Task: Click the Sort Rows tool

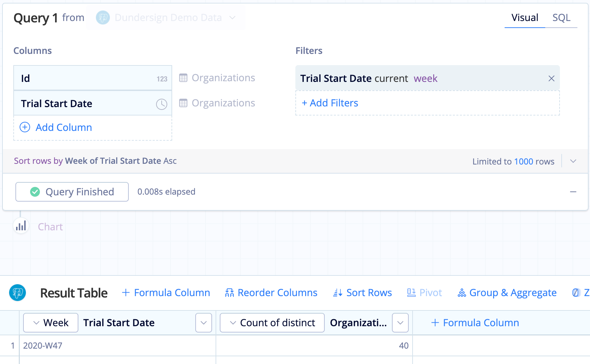Action: tap(363, 293)
